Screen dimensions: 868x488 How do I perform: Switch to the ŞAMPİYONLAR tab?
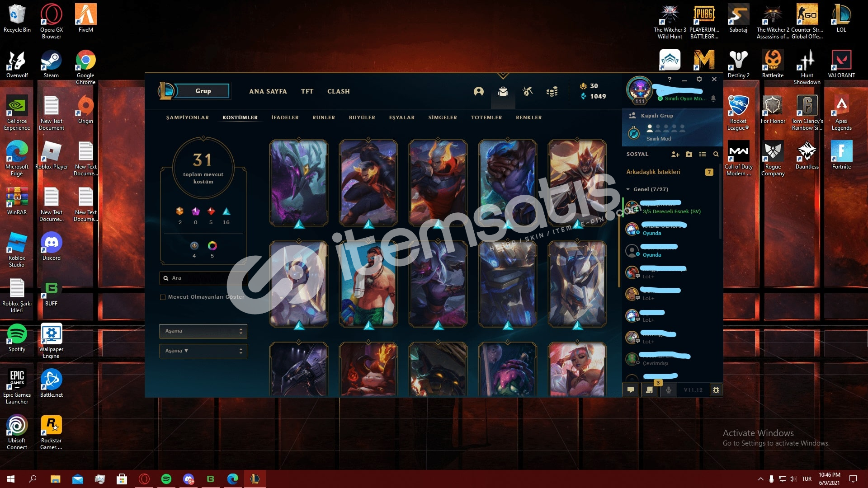(187, 117)
